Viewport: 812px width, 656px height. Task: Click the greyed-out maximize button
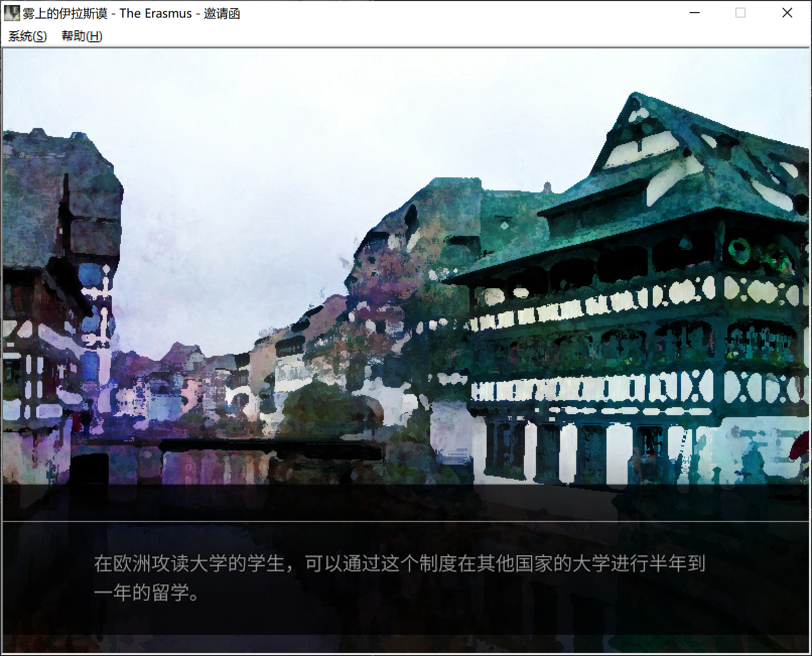point(740,13)
